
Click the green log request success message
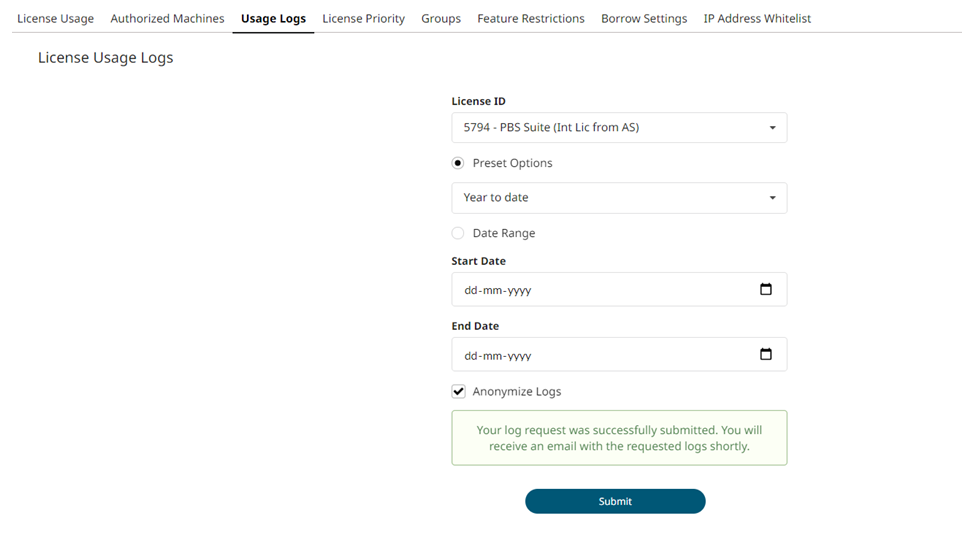[x=619, y=438]
